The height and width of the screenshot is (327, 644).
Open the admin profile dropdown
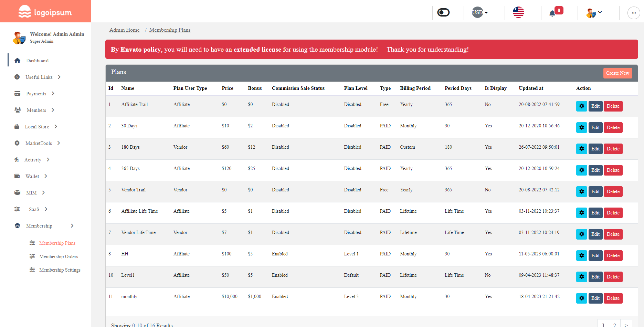pos(593,12)
